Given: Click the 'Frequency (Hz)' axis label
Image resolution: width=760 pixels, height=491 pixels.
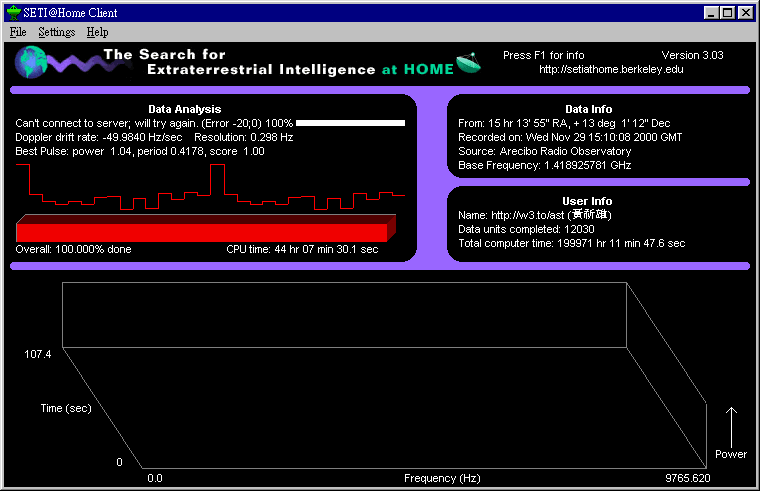Looking at the screenshot, I should coord(442,478).
